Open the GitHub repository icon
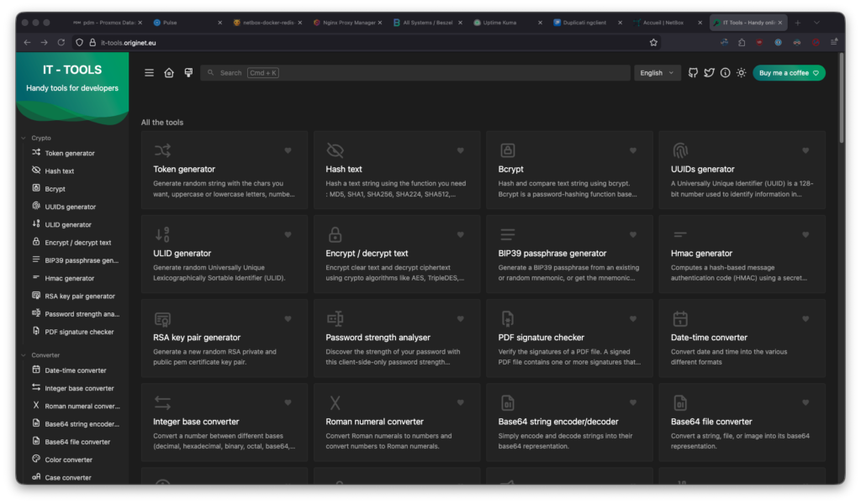Screen dimensions: 861x504 click(693, 73)
